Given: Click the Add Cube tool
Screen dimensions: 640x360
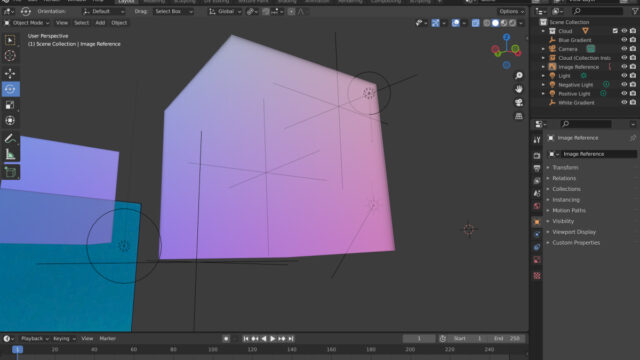Looking at the screenshot, I should pos(10,172).
